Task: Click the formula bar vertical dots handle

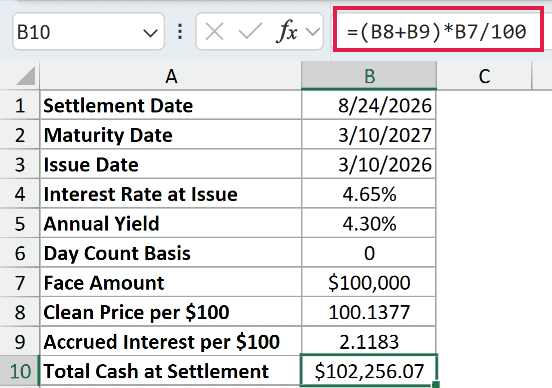Action: coord(180,32)
